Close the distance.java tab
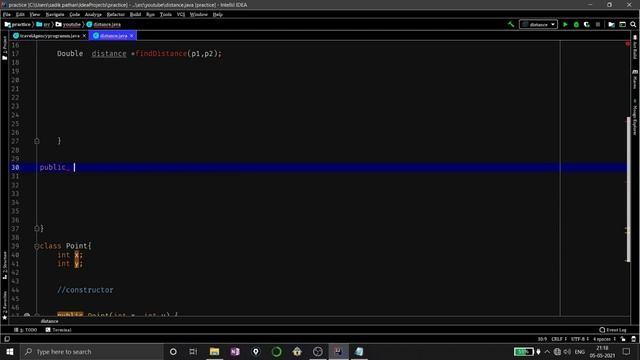This screenshot has width=640, height=360. [131, 36]
